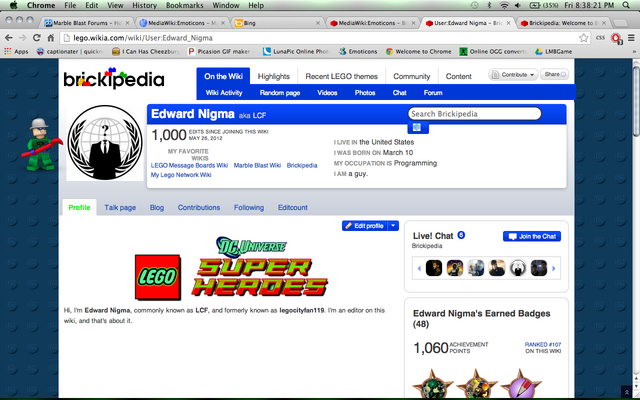Click the volume icon in menu bar
Image resolution: width=640 pixels, height=400 pixels.
click(518, 5)
